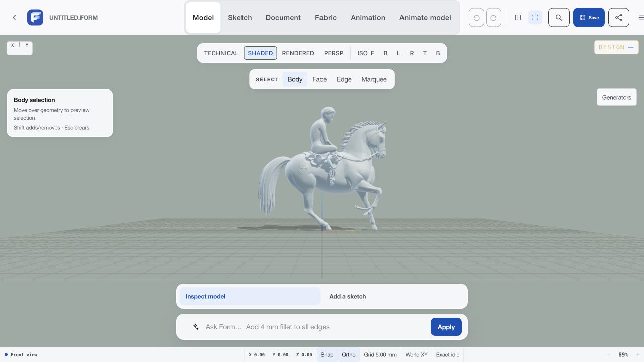Save the model

tap(589, 17)
